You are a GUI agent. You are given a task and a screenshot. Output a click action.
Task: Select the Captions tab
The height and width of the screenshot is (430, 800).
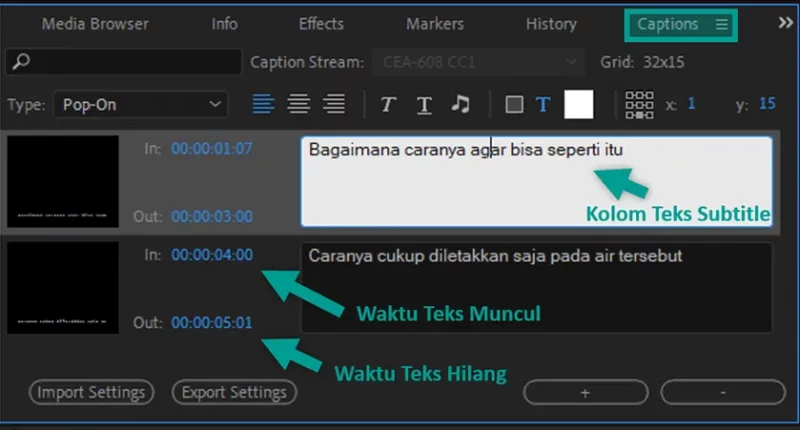point(667,24)
